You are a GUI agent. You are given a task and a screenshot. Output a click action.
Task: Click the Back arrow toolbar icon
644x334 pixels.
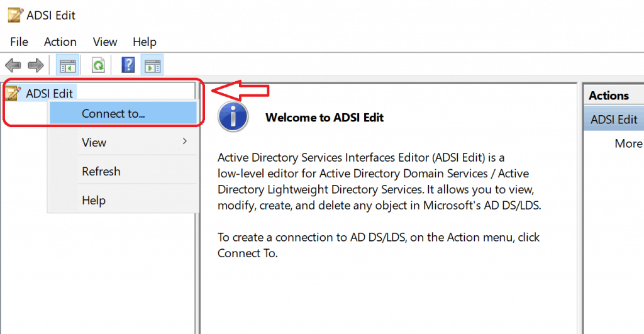coord(13,65)
